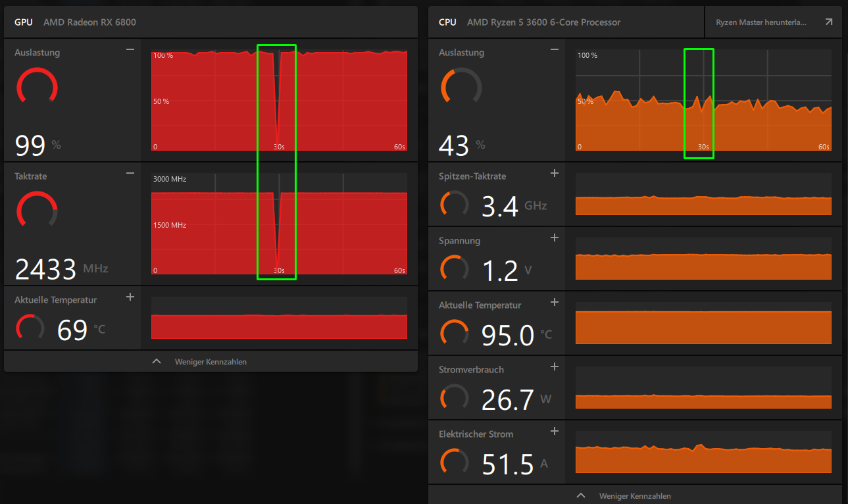Image resolution: width=848 pixels, height=504 pixels.
Task: Click the 3000 MHz axis label
Action: coord(170,179)
